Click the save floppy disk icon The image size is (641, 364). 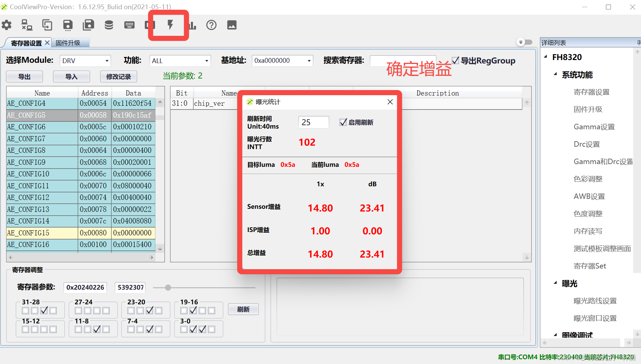coord(68,25)
